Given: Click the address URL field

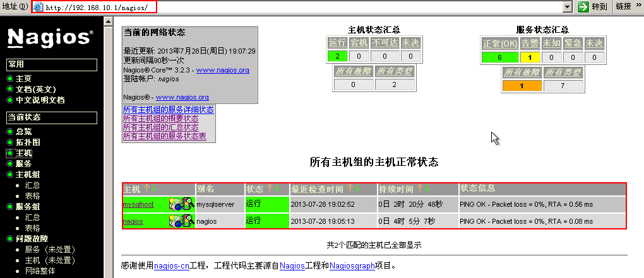Looking at the screenshot, I should point(303,7).
